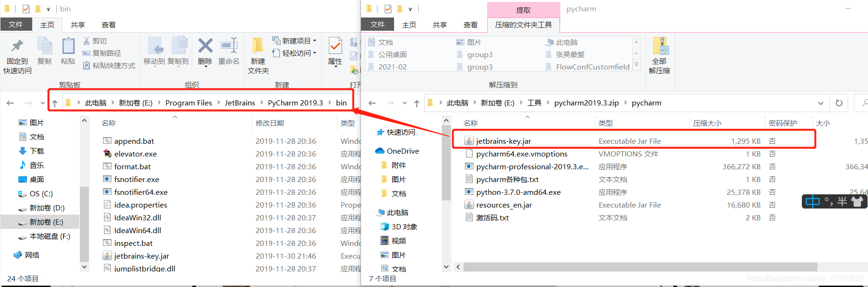Image resolution: width=868 pixels, height=287 pixels.
Task: Click Program Files in breadcrumb path
Action: click(189, 103)
